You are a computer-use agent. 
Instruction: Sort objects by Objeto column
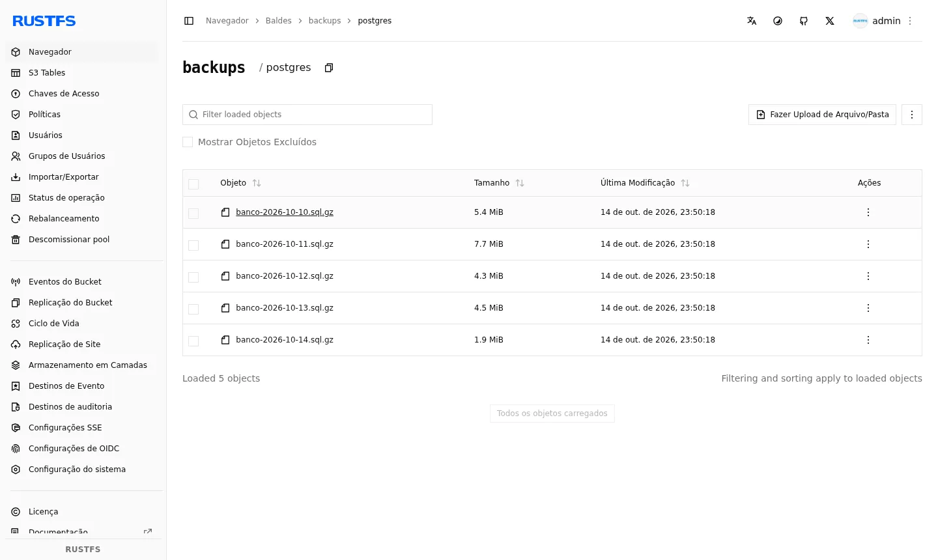[x=257, y=183]
